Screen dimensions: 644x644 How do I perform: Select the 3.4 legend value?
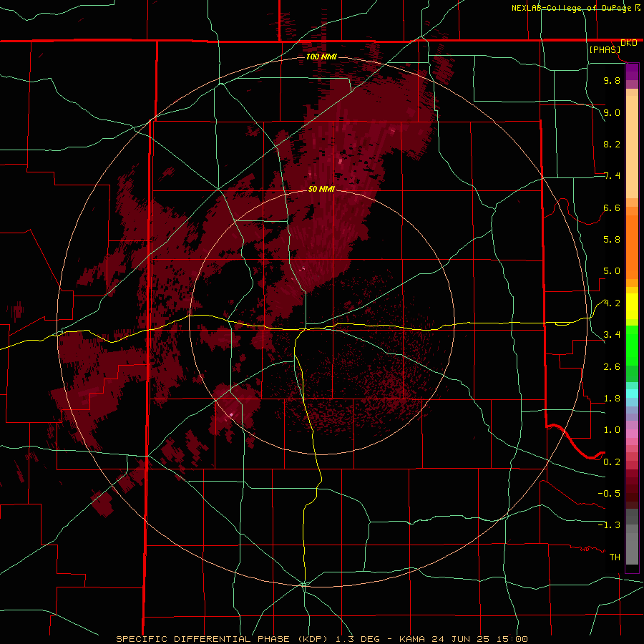(x=612, y=335)
